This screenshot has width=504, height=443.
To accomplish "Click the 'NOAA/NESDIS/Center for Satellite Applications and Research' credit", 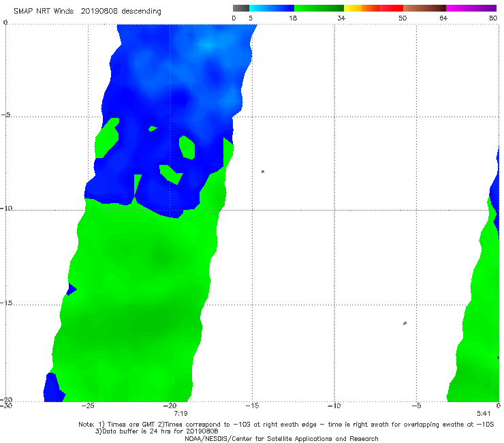I will (281, 439).
